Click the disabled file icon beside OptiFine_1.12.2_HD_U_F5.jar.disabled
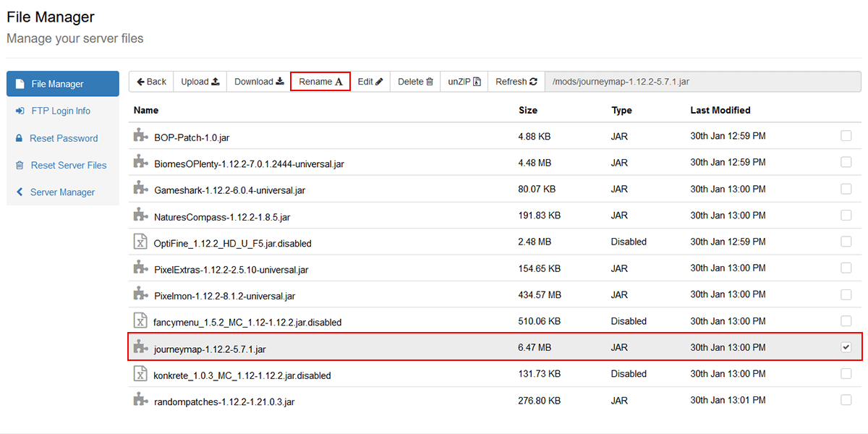This screenshot has height=434, width=868. point(140,242)
